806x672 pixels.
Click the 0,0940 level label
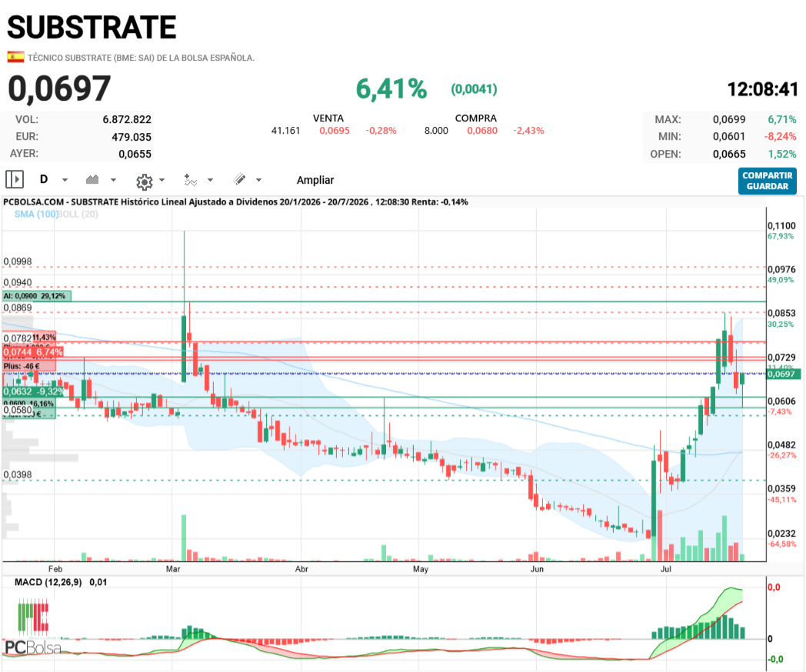pos(18,283)
